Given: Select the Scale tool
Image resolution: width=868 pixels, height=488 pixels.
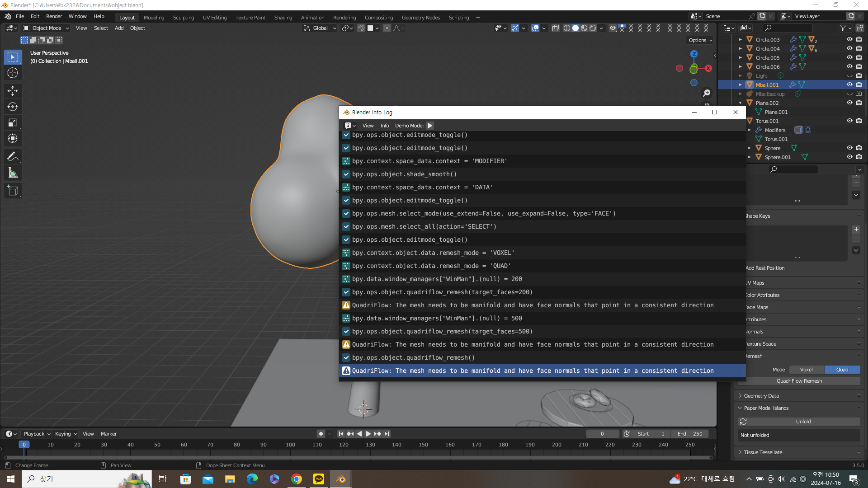Looking at the screenshot, I should (13, 122).
